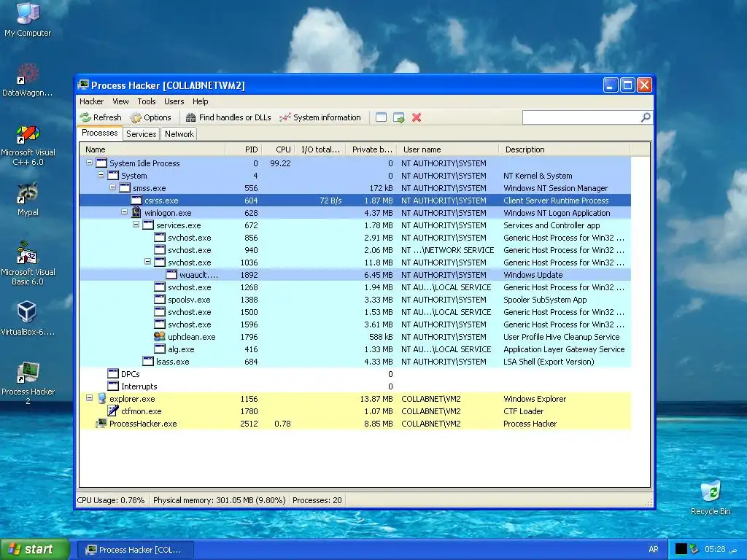Sort by the PID column header
Image resolution: width=747 pixels, height=560 pixels.
[244, 149]
